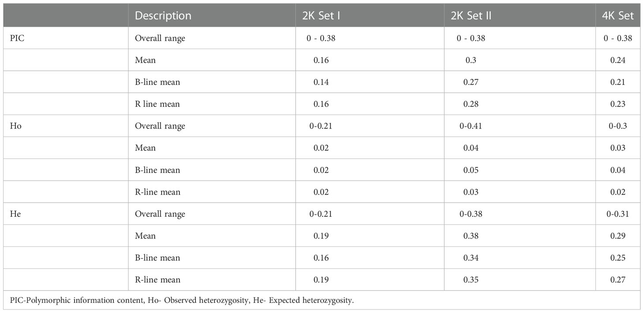Viewport: 644px width, 313px height.
Task: Select Ho B-line mean value 0.05
Action: pyautogui.click(x=471, y=170)
